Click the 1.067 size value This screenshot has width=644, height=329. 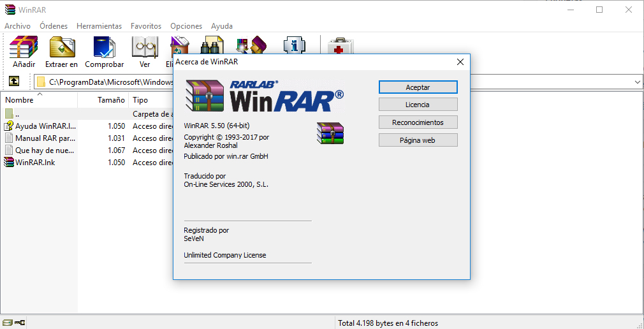tap(117, 150)
